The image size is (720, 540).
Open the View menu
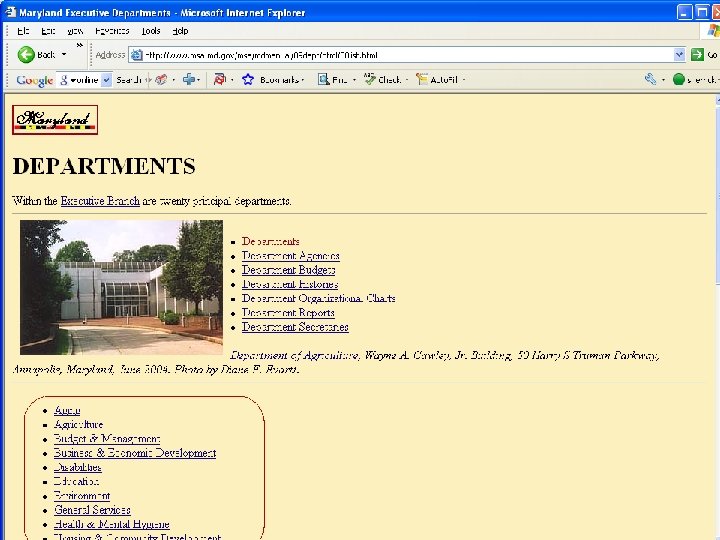pos(75,31)
